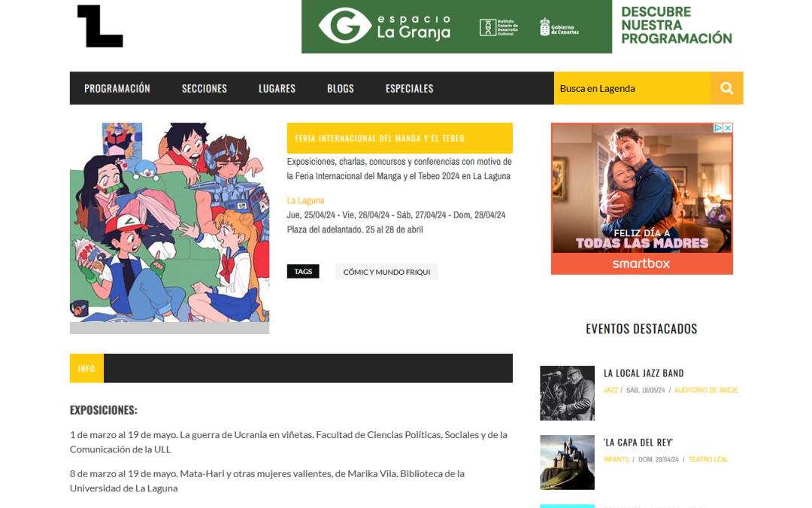
Task: Click text Plaza del adelantado. 25 al 28 de abril
Action: tap(355, 229)
